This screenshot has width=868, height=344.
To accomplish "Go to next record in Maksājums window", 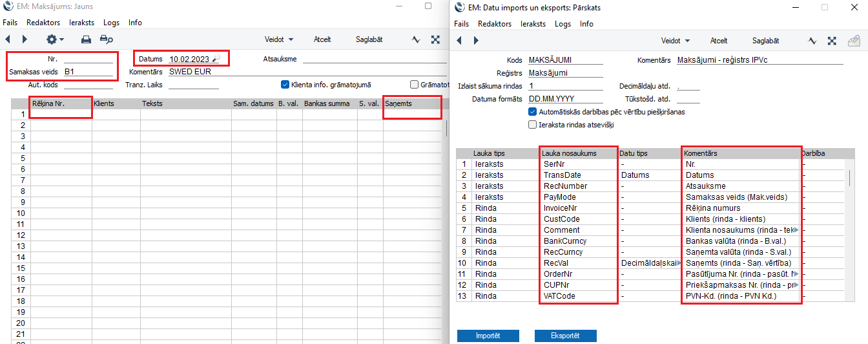I will click(x=25, y=39).
